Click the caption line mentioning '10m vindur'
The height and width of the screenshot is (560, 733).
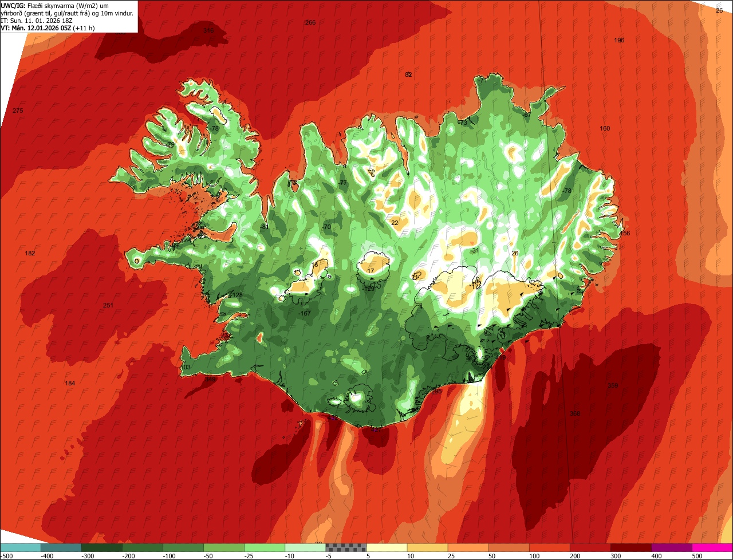pos(67,13)
